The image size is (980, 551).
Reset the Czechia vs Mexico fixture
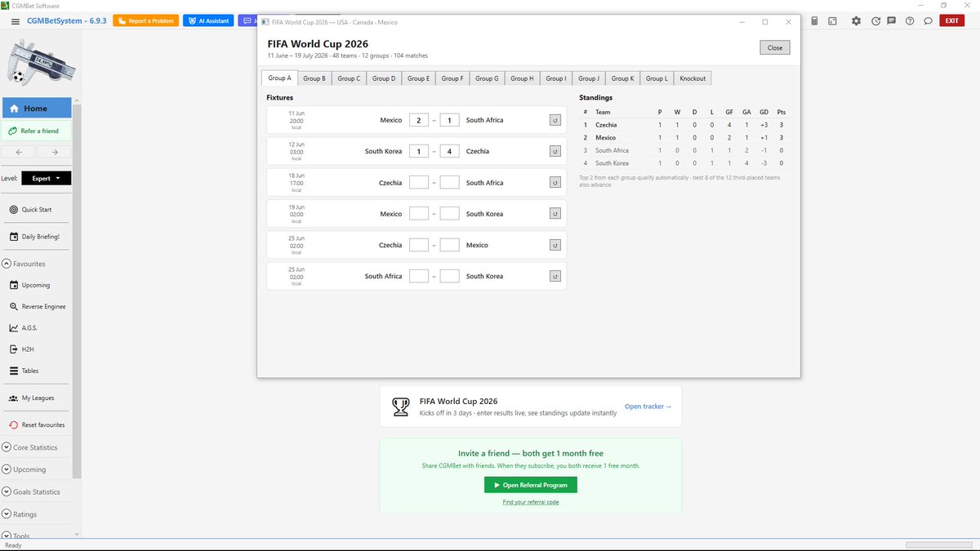tap(555, 245)
